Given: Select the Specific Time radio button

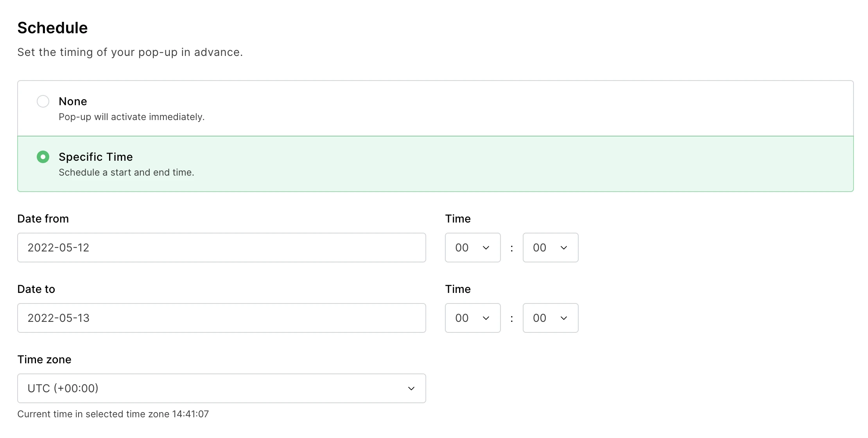Looking at the screenshot, I should pyautogui.click(x=43, y=157).
